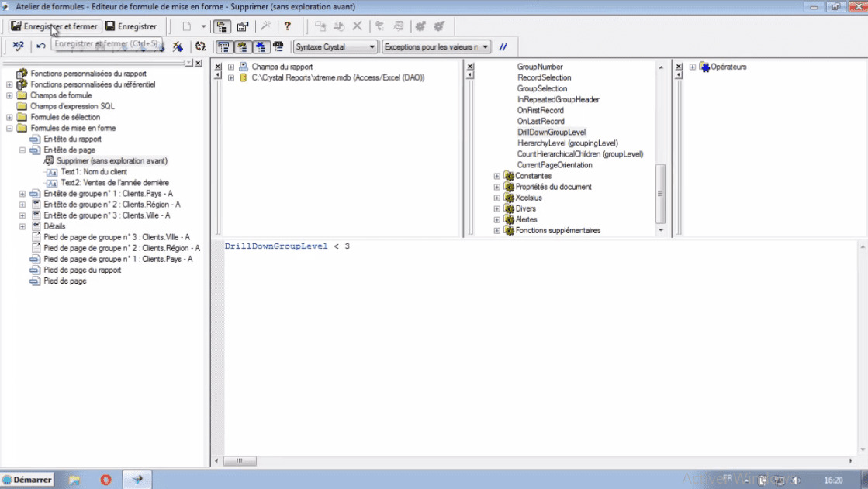Screen dimensions: 868x489
Task: Click the Enregistrer button
Action: (130, 26)
